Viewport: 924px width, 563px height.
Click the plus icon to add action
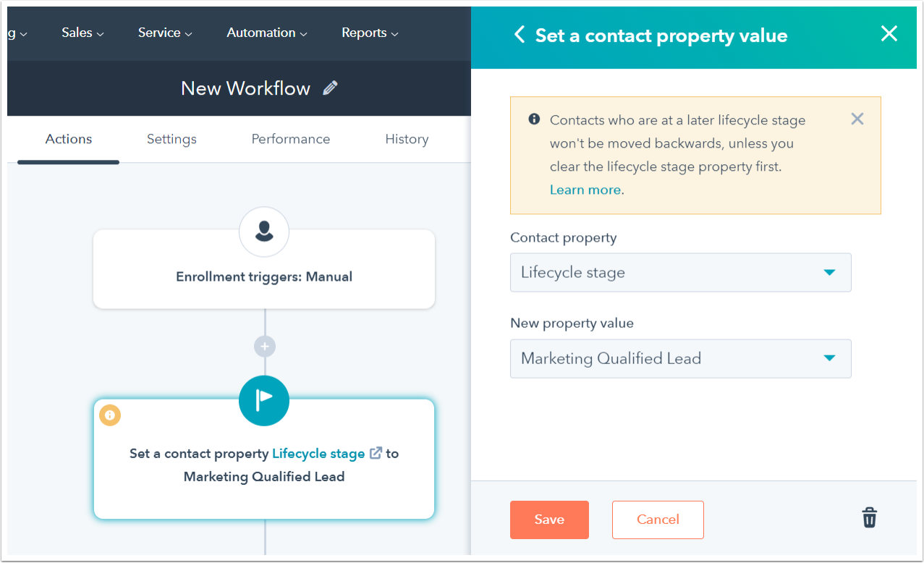265,347
